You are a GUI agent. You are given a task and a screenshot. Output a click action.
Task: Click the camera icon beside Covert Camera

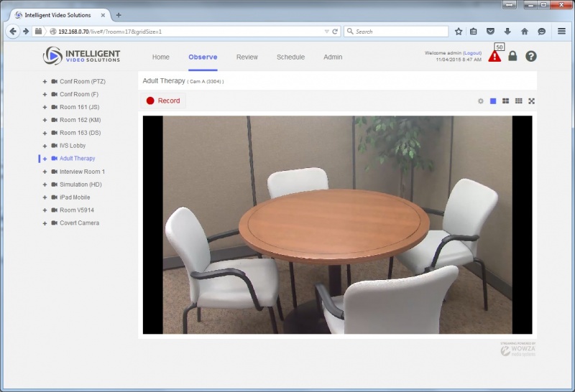coord(55,223)
